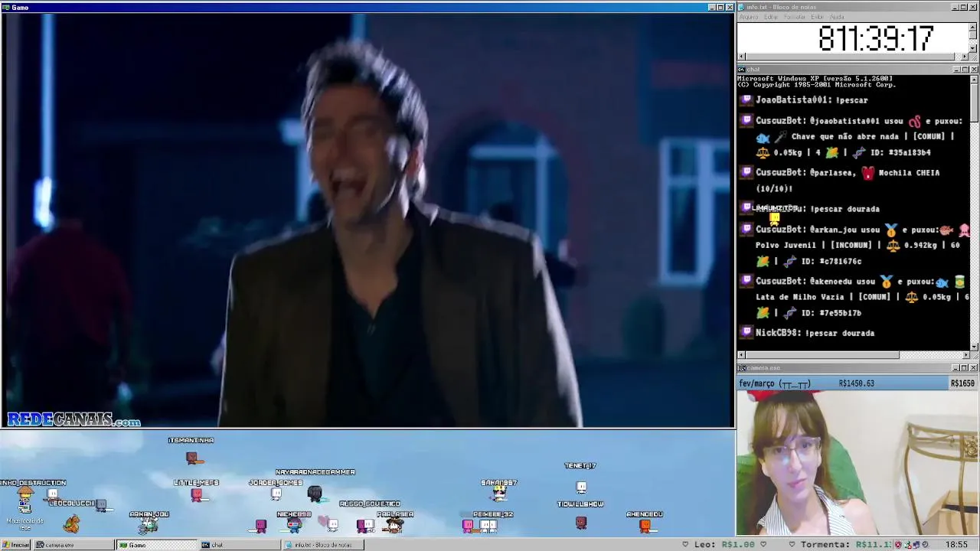Click the network tray icon with red X
The height and width of the screenshot is (551, 980).
tap(907, 545)
